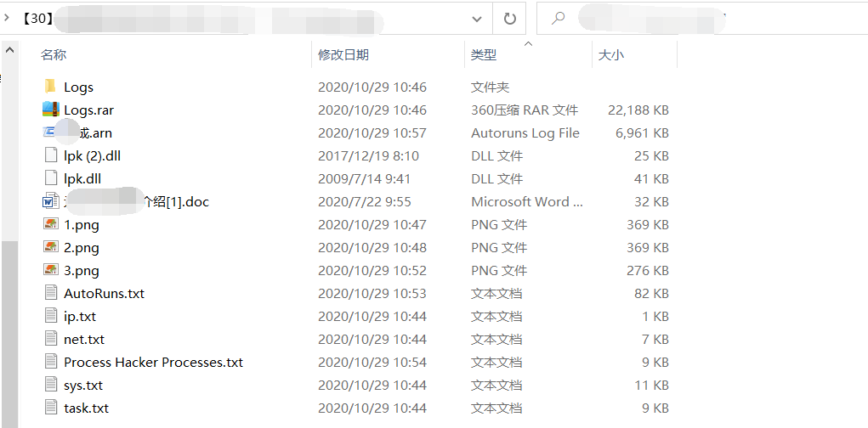Refresh the folder with the reload button
The height and width of the screenshot is (428, 868).
coord(510,18)
